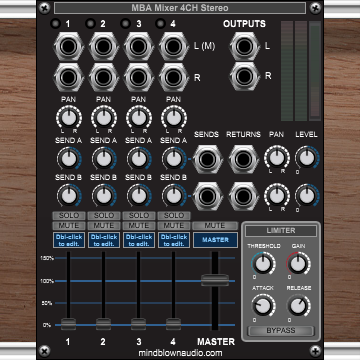The width and height of the screenshot is (360, 360).
Task: Click channel 2 name label field
Action: (104, 240)
